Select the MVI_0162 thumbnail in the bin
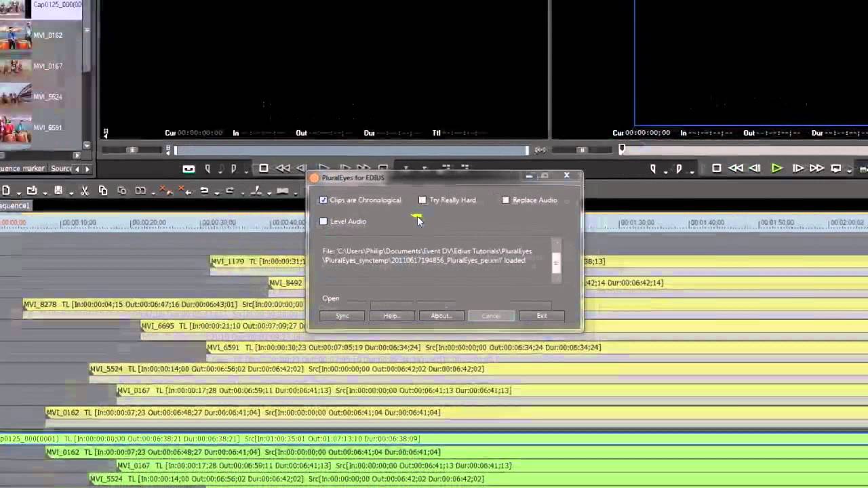This screenshot has height=488, width=868. pyautogui.click(x=16, y=36)
